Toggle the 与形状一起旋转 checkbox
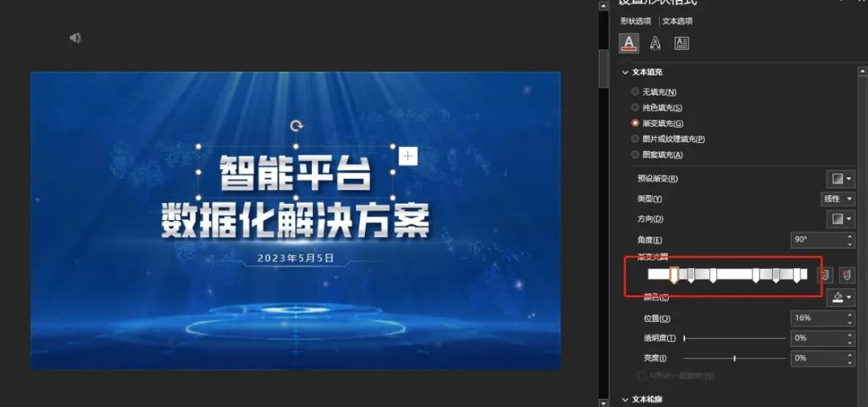 (641, 376)
